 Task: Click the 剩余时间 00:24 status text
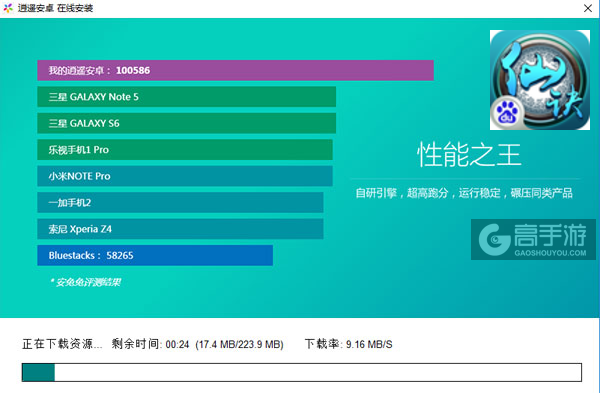[150, 344]
